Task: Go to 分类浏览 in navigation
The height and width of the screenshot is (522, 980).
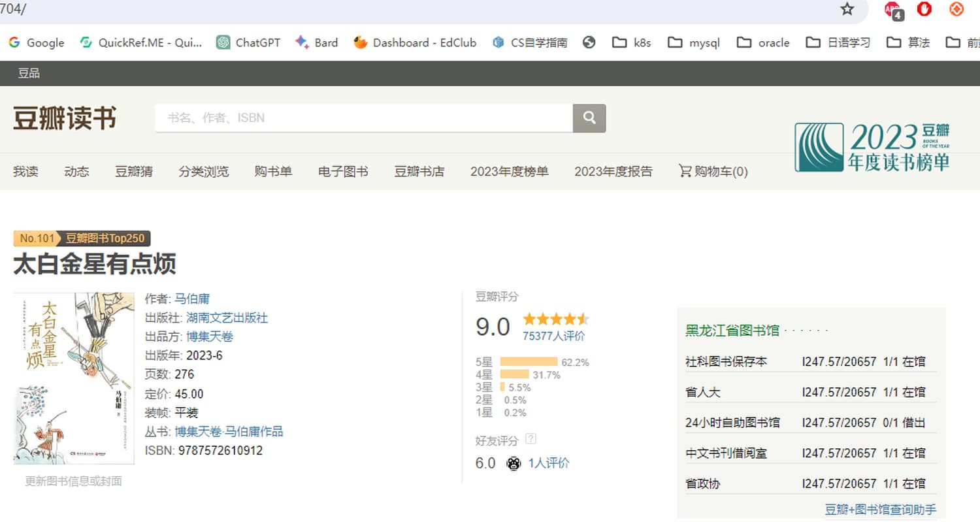Action: [x=204, y=172]
